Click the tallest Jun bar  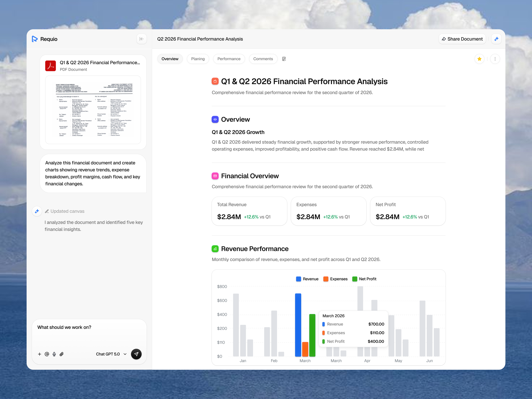click(422, 329)
